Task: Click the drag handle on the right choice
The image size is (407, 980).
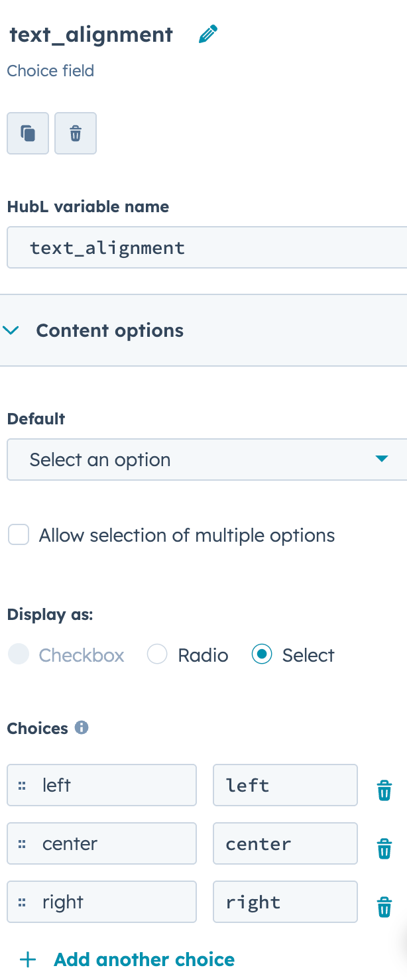Action: click(x=22, y=902)
